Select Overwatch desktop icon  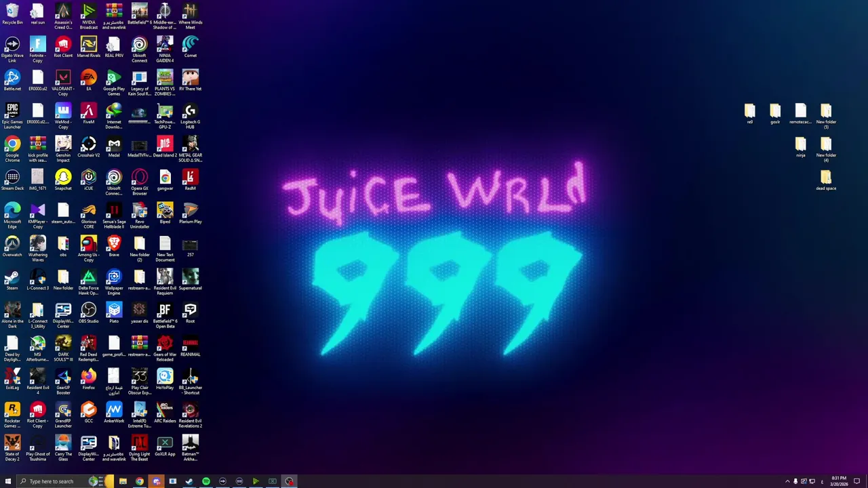click(x=12, y=247)
